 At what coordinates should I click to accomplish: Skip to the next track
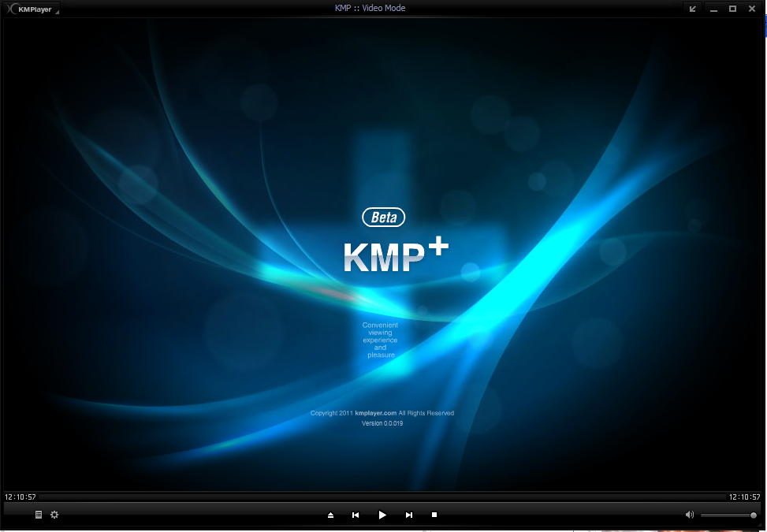coord(409,515)
